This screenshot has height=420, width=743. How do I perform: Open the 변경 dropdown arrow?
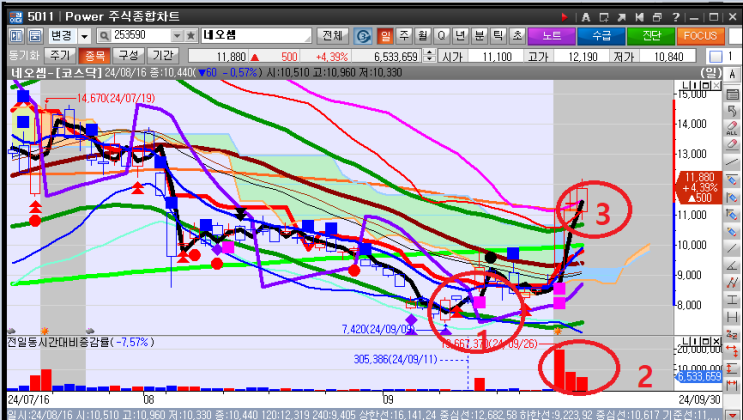84,36
